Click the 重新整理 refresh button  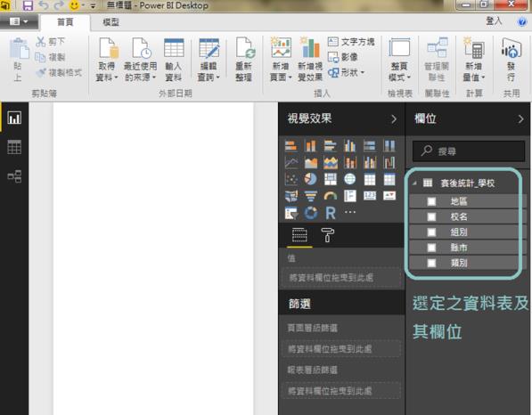click(244, 60)
